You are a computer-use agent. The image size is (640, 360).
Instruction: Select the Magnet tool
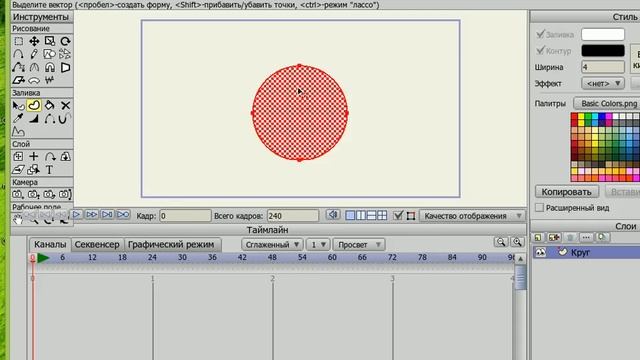pos(50,67)
